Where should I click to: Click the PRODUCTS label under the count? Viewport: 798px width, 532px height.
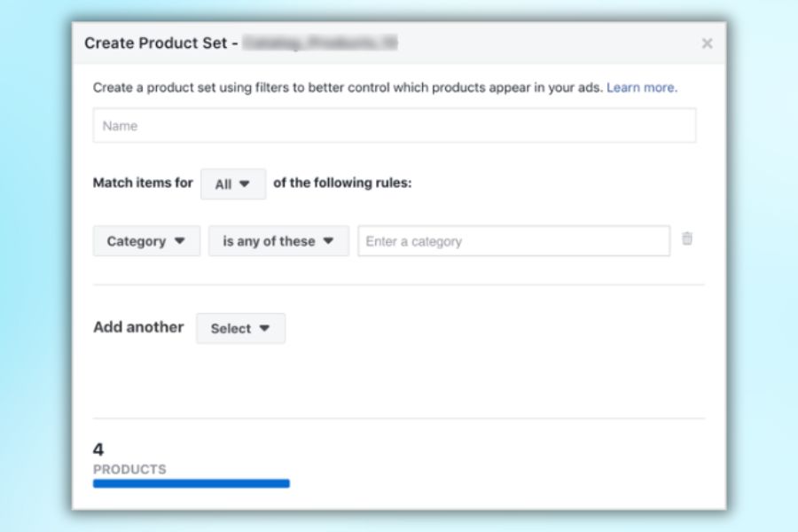[129, 469]
